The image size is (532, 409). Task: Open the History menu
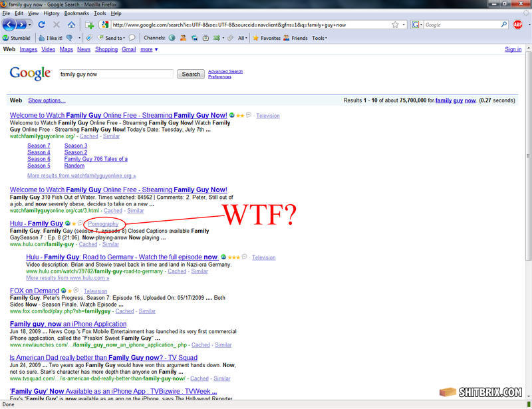[x=51, y=13]
